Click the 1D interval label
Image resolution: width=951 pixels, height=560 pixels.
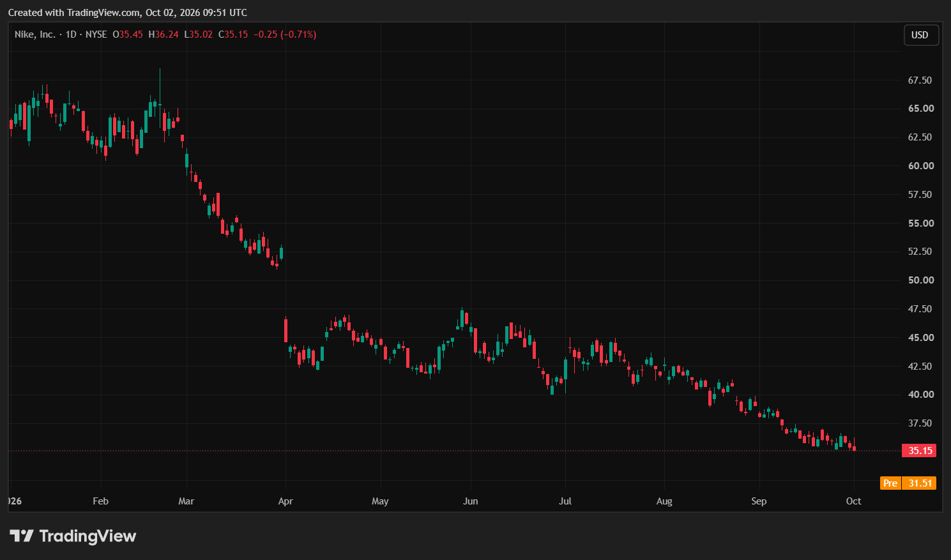(71, 34)
